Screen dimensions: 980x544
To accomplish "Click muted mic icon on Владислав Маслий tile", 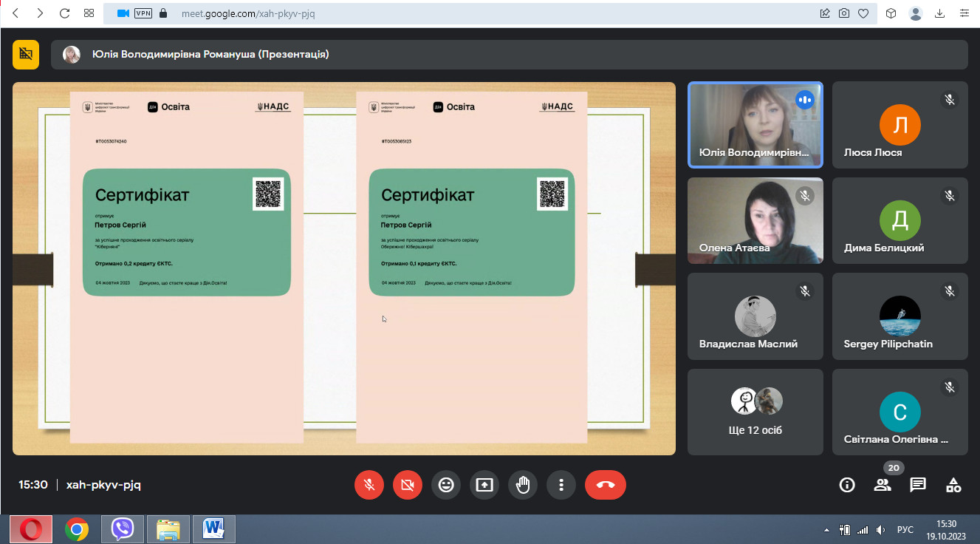I will pyautogui.click(x=805, y=291).
